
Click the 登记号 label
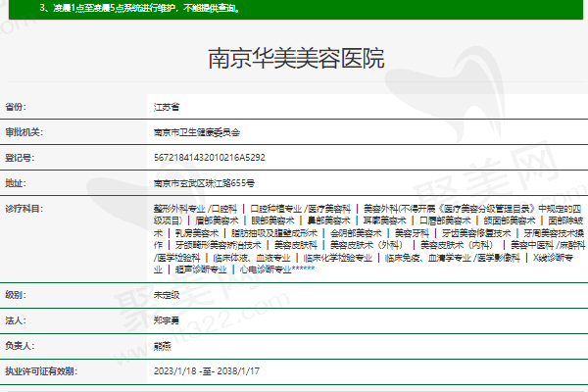(20, 158)
